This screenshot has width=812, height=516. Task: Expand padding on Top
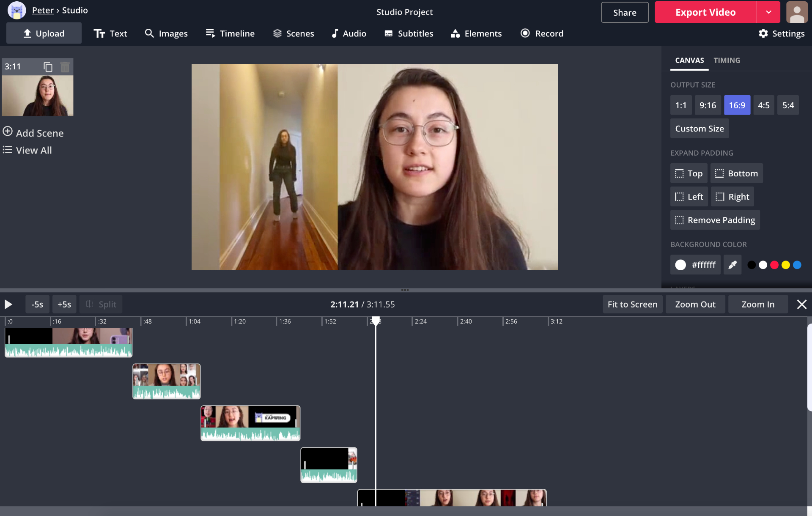(689, 173)
